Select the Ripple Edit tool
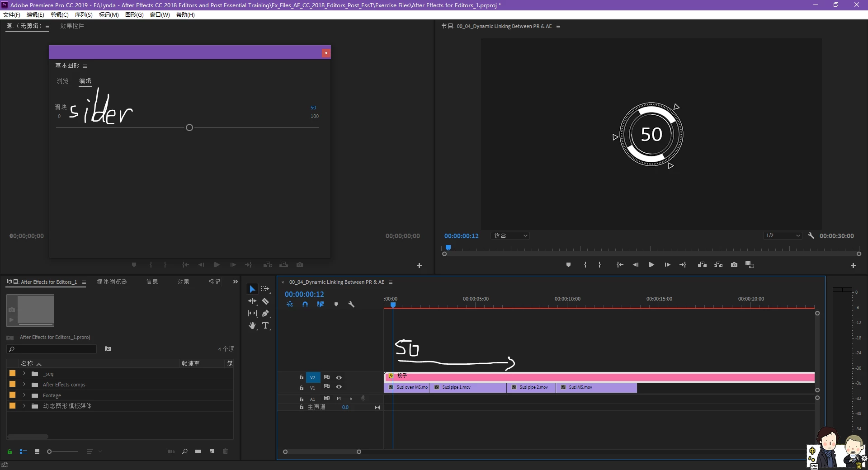The image size is (868, 470). click(x=252, y=301)
